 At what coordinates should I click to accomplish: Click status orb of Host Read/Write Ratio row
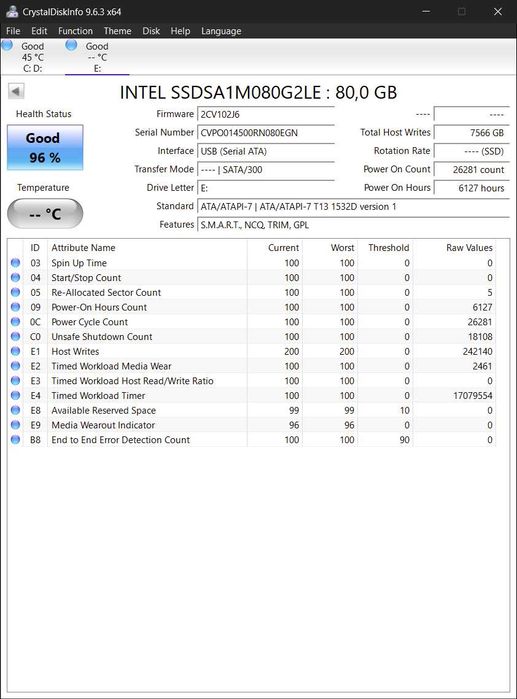pyautogui.click(x=16, y=380)
